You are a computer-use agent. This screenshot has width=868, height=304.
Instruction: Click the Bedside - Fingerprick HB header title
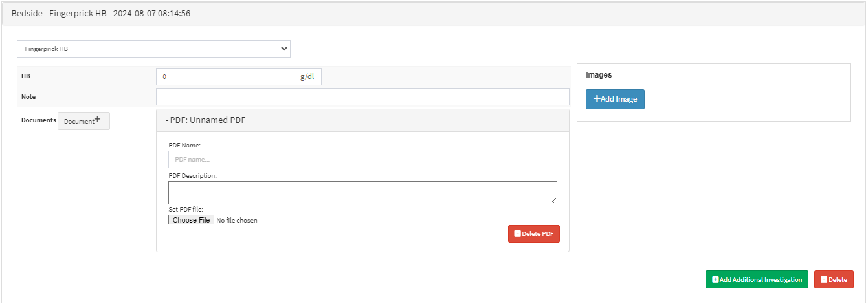click(x=101, y=13)
